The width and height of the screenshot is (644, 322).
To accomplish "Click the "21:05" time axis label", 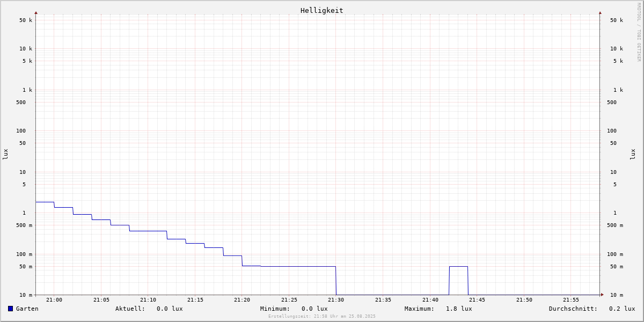I will [101, 300].
